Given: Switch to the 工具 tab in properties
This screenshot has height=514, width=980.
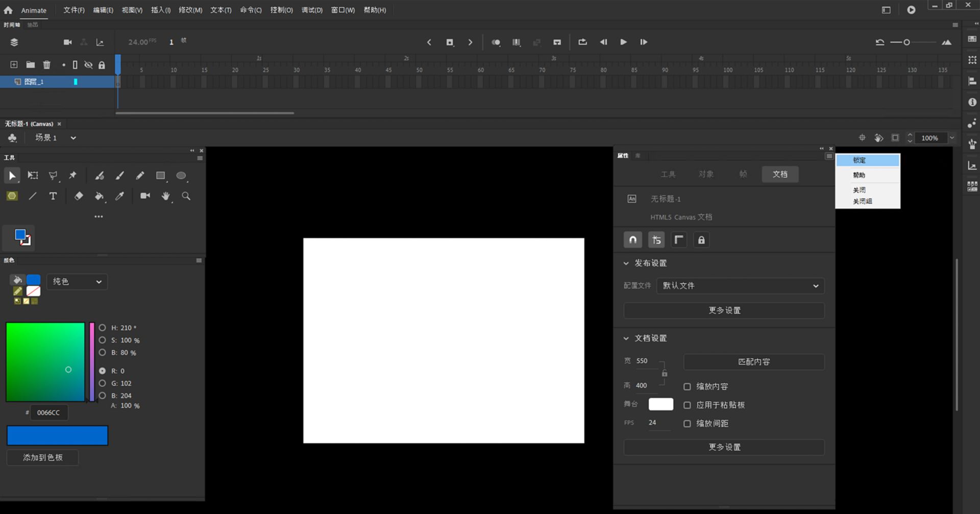Looking at the screenshot, I should (668, 174).
